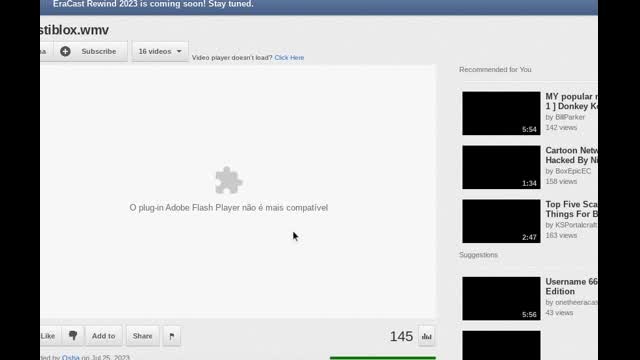Click the 145 view count
This screenshot has width=640, height=360.
401,336
